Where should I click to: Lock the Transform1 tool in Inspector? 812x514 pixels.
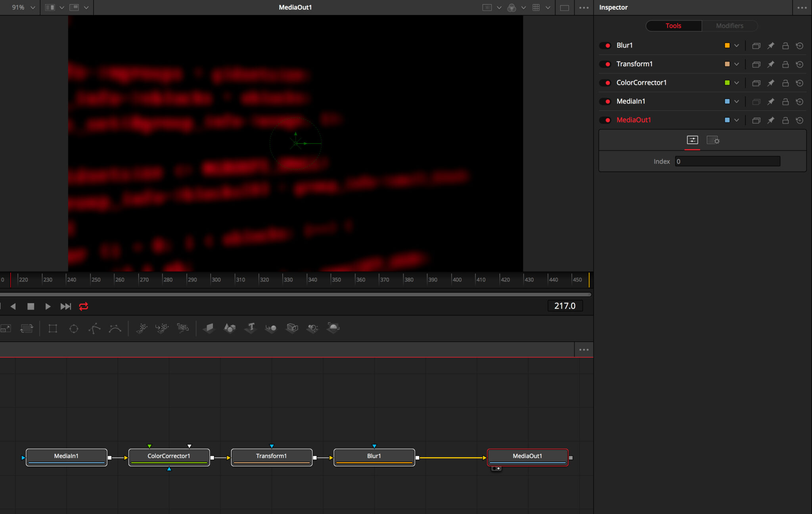[785, 64]
